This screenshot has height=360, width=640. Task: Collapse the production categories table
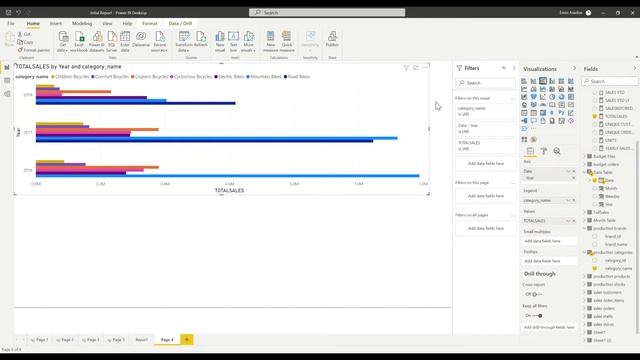pos(584,252)
